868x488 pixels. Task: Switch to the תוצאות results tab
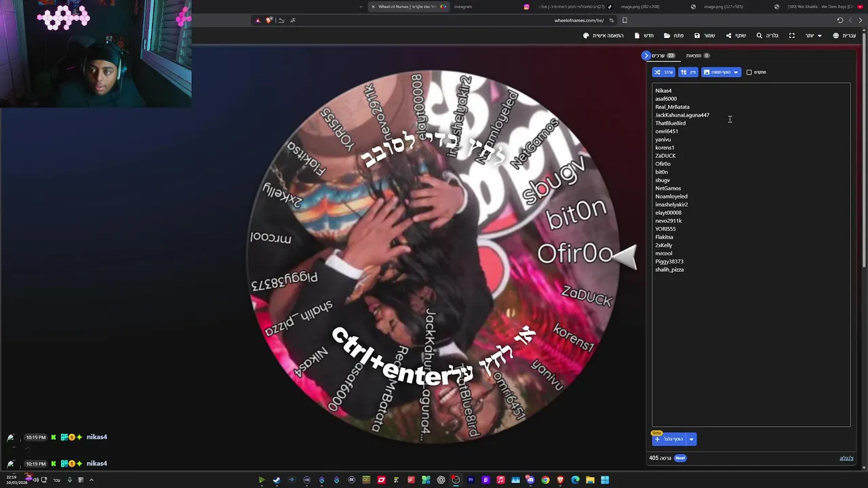coord(697,56)
